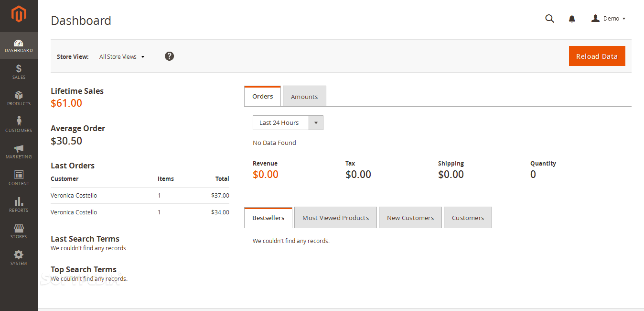Click the Magento logo icon
644x311 pixels.
click(x=19, y=14)
